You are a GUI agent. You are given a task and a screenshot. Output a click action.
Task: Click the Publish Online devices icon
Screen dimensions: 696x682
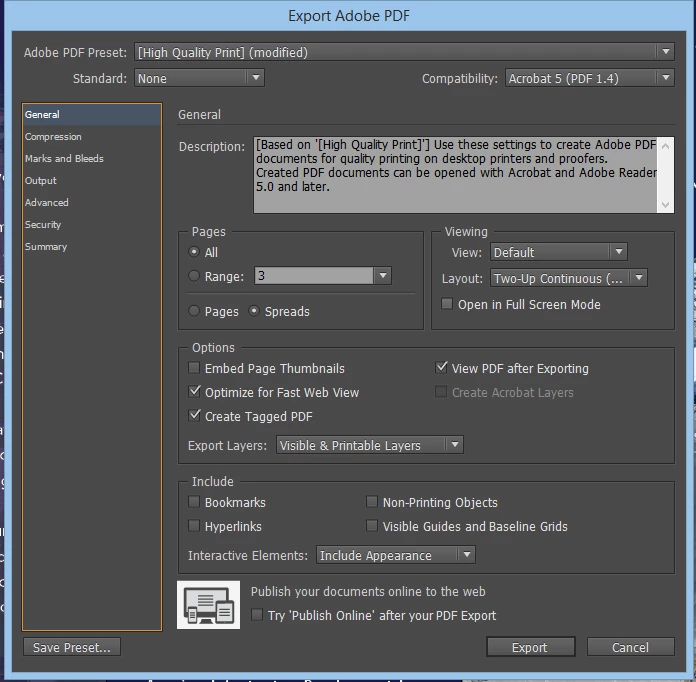coord(208,605)
